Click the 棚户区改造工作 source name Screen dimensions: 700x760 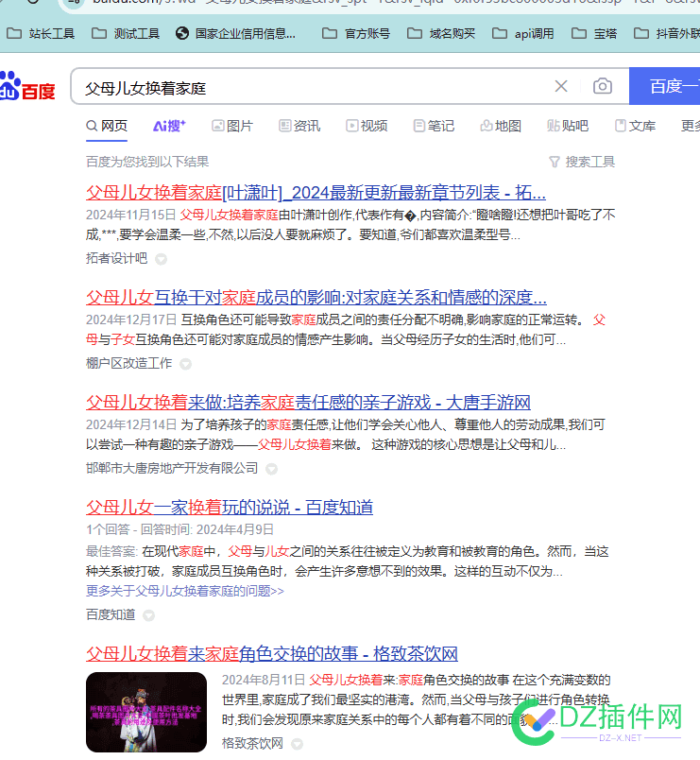(x=128, y=363)
